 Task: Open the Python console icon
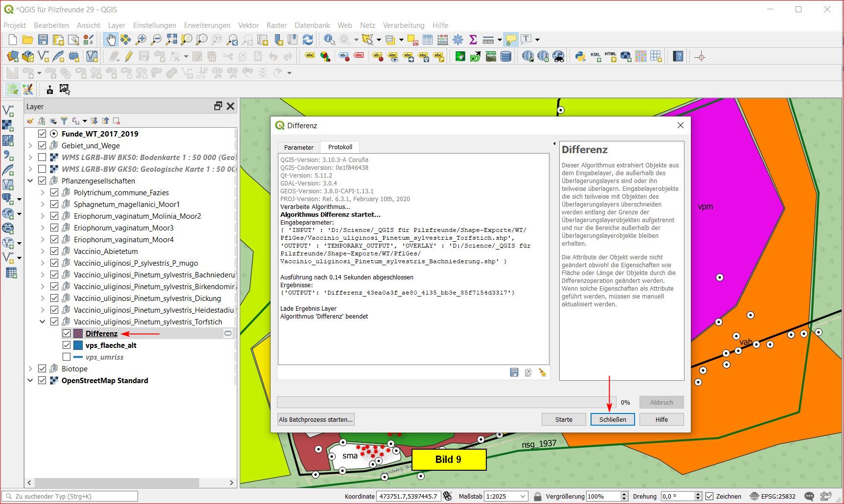[x=580, y=56]
